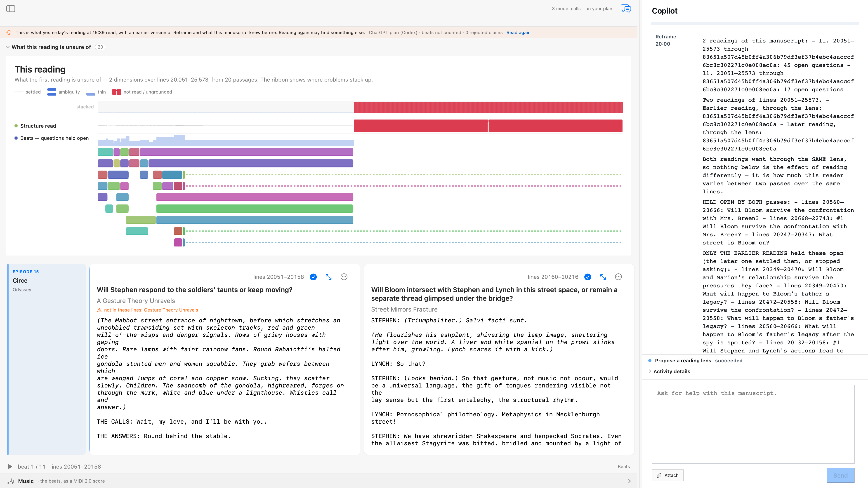The height and width of the screenshot is (488, 868).
Task: Click the not read / ungrounded legend swatch
Action: (117, 92)
